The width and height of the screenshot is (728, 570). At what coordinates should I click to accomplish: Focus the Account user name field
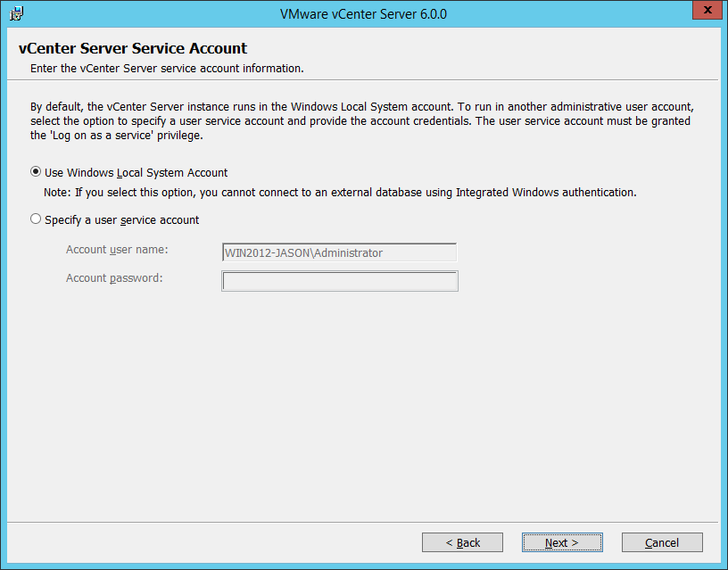point(339,252)
